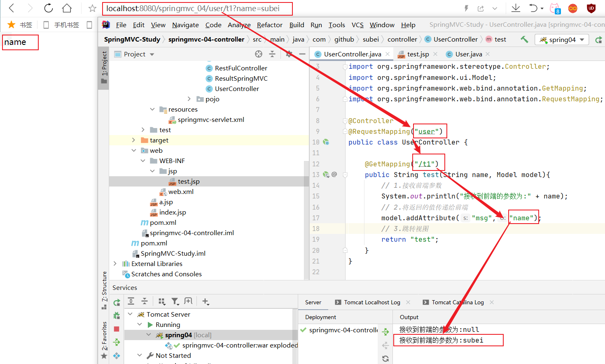The image size is (605, 364).
Task: Click the locate target icon in Project panel
Action: coord(259,54)
